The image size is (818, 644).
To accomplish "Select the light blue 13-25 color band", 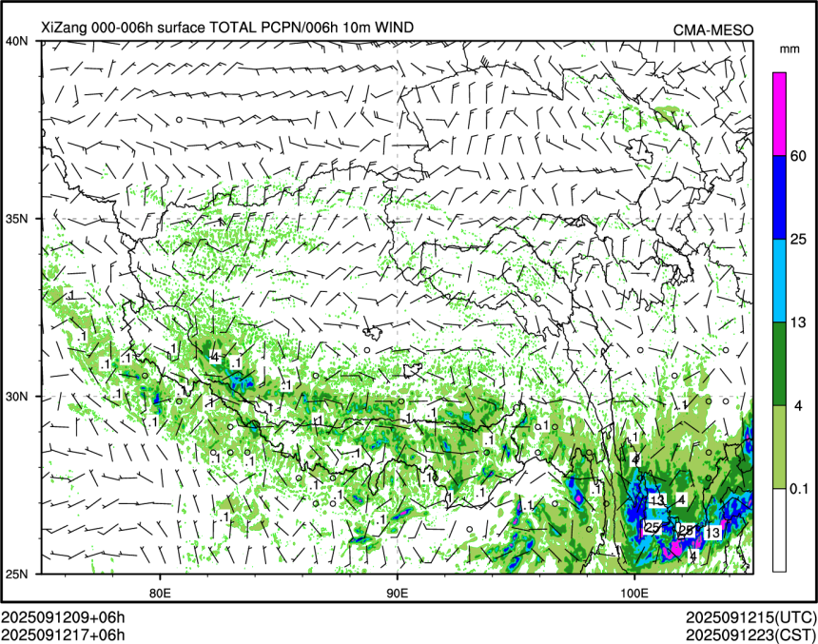I will tap(779, 281).
